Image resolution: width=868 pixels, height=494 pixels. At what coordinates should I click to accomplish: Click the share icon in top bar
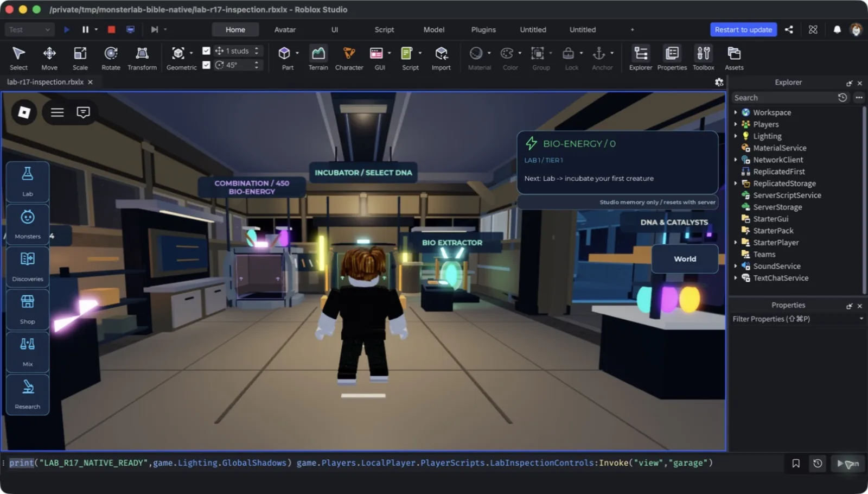[x=789, y=29]
